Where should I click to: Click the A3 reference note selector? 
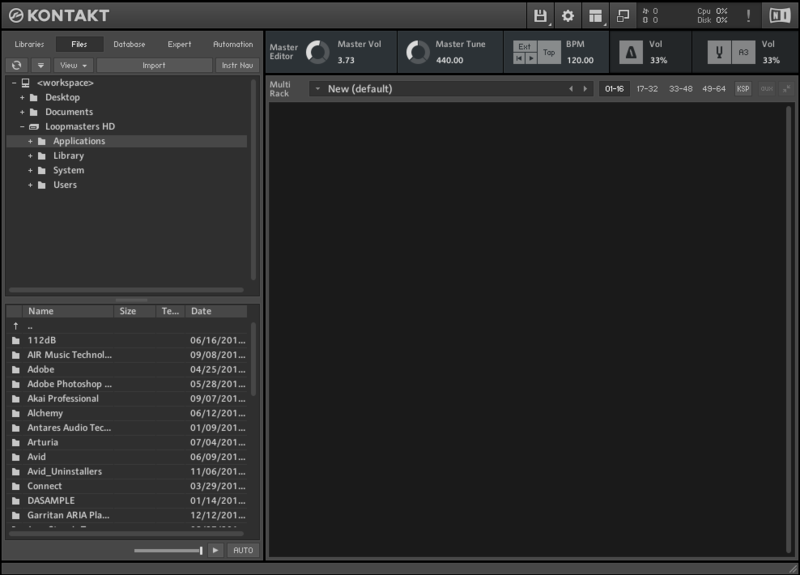coord(743,52)
